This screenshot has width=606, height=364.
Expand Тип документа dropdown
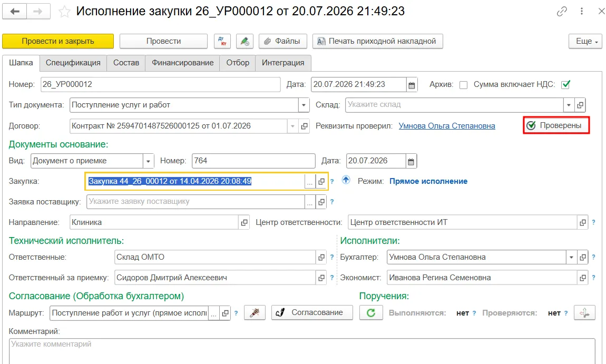[x=304, y=105]
